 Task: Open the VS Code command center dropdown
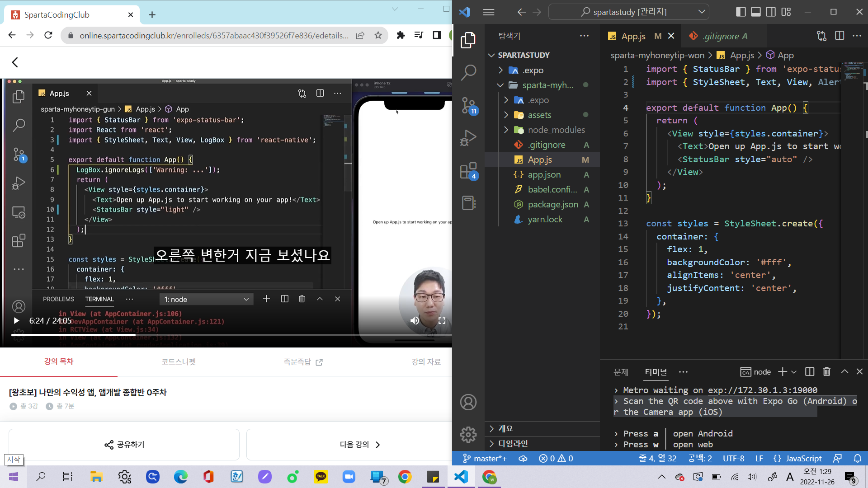701,12
